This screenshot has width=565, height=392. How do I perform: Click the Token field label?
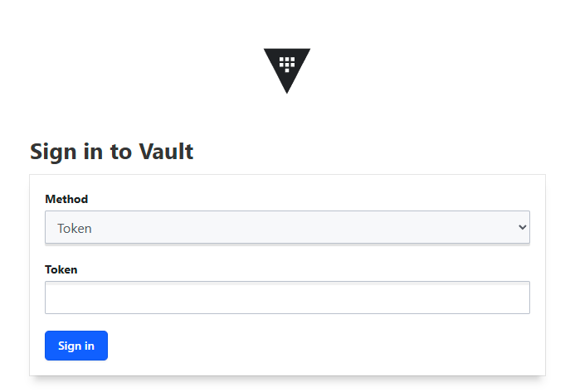click(x=61, y=269)
